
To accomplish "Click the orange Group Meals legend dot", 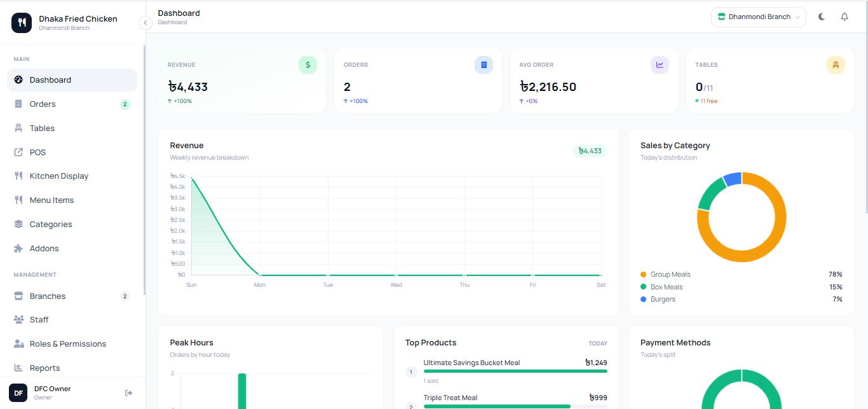I will pyautogui.click(x=644, y=275).
